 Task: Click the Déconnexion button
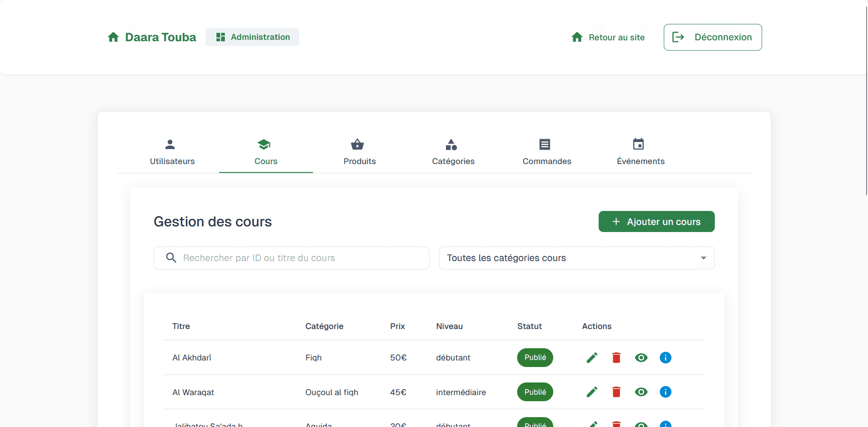point(712,37)
